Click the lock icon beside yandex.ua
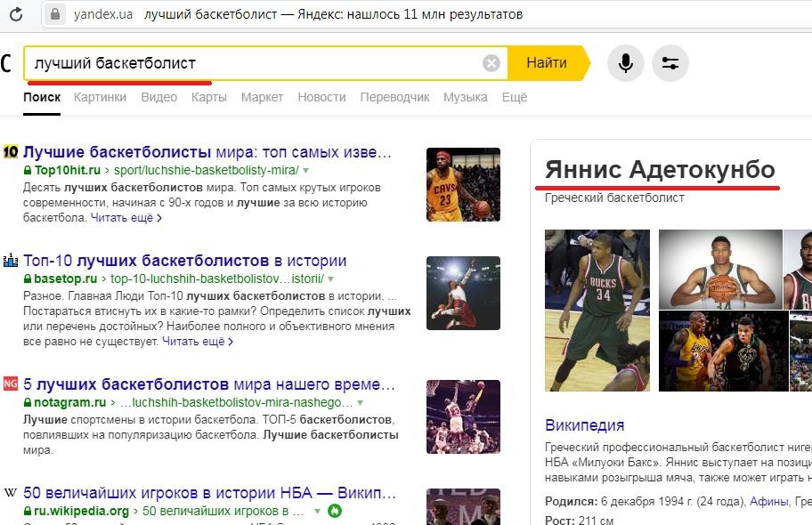 pos(56,14)
